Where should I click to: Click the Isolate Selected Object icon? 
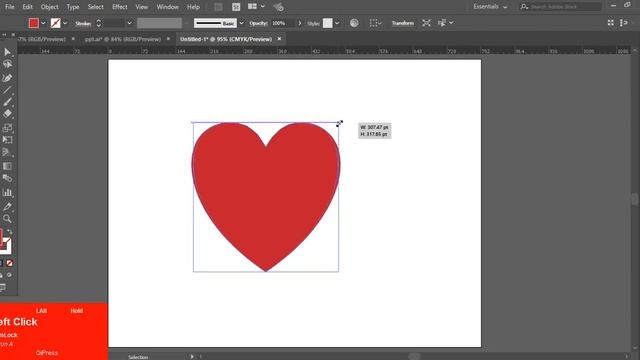click(427, 23)
